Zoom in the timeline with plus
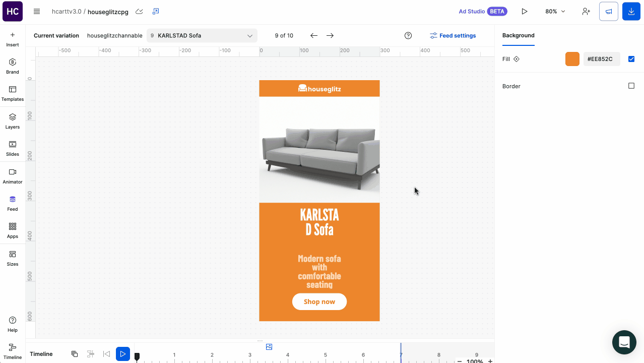Screen dimensions: 644x363 (490, 361)
